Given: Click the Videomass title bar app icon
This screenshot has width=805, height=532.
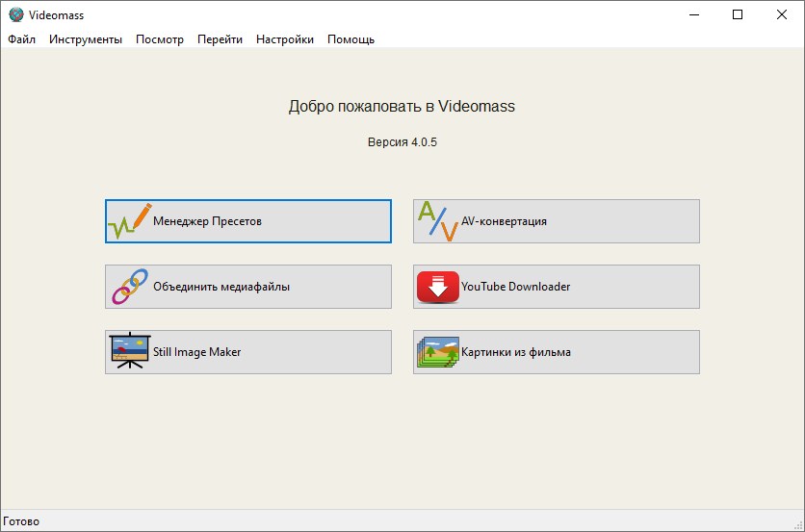Looking at the screenshot, I should [x=16, y=14].
